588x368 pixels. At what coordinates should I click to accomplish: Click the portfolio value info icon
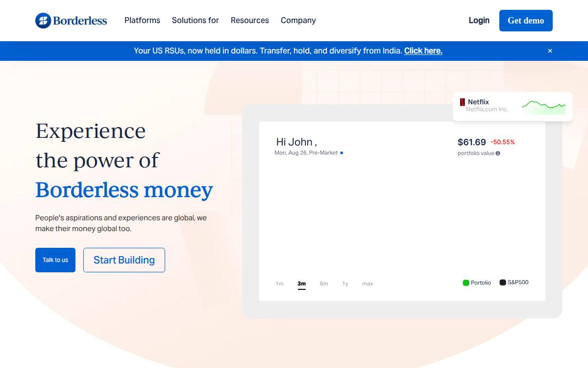coord(498,153)
